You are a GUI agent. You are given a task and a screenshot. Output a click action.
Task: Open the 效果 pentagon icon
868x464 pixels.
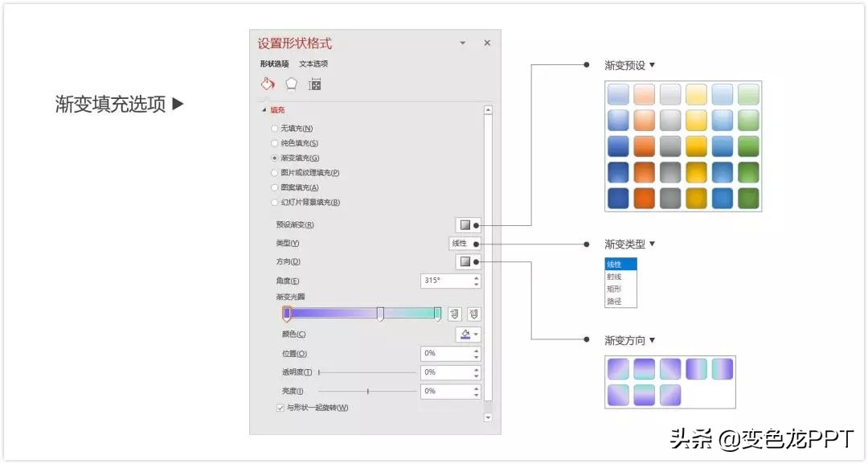(291, 83)
